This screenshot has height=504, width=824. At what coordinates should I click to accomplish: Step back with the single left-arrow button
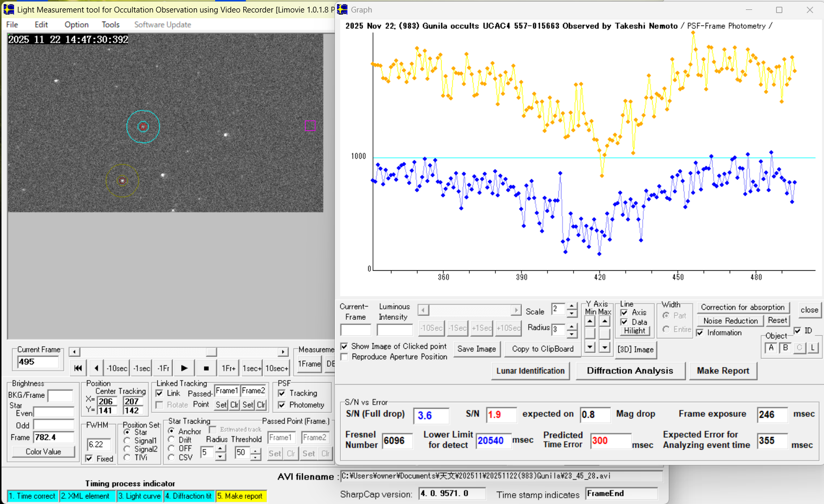[x=96, y=368]
